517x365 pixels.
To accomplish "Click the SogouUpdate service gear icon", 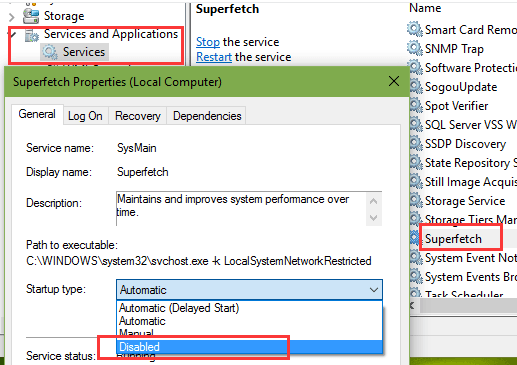I will pos(415,87).
